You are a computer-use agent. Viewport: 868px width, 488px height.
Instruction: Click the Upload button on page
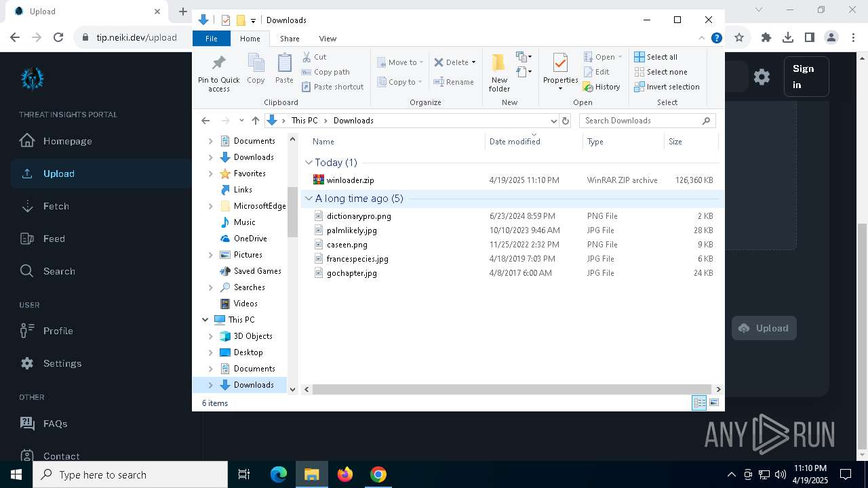(764, 328)
